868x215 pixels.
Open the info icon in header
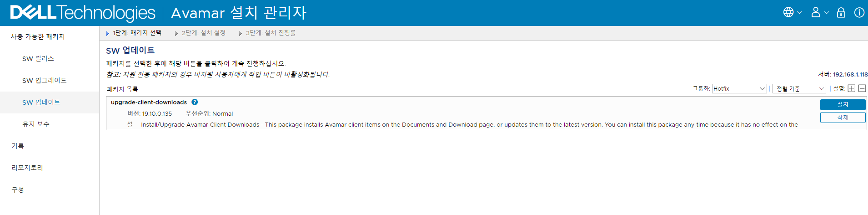[859, 12]
